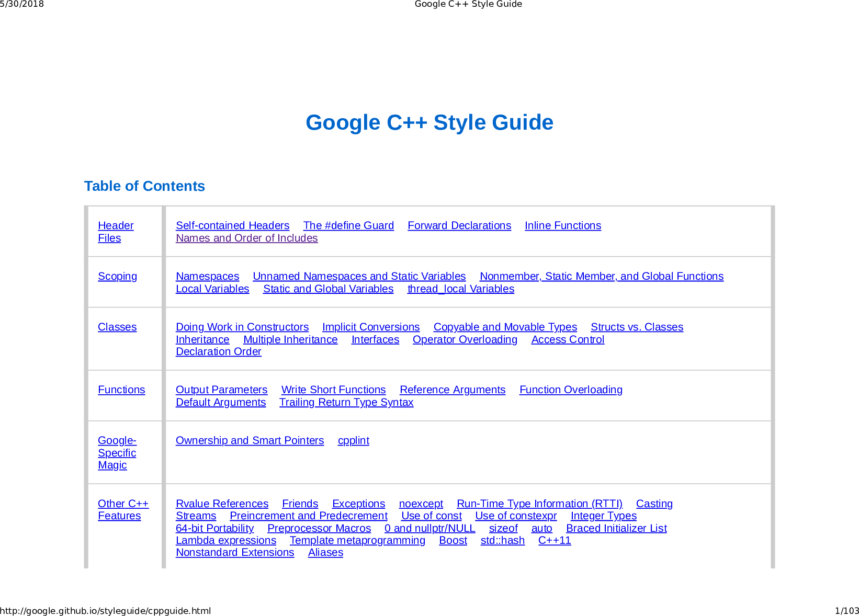Open Structs vs. Classes link
This screenshot has height=616, width=859.
pos(637,327)
